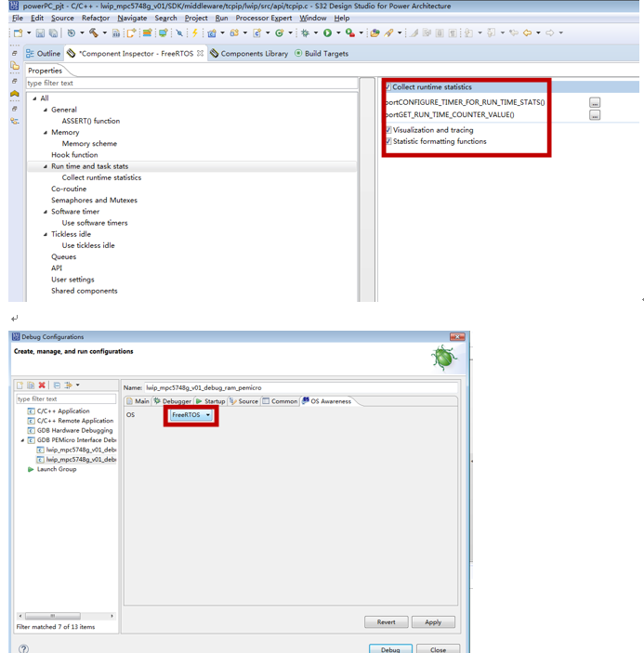Switch to the Components Library tab
Screen dimensions: 644x653
tap(249, 53)
